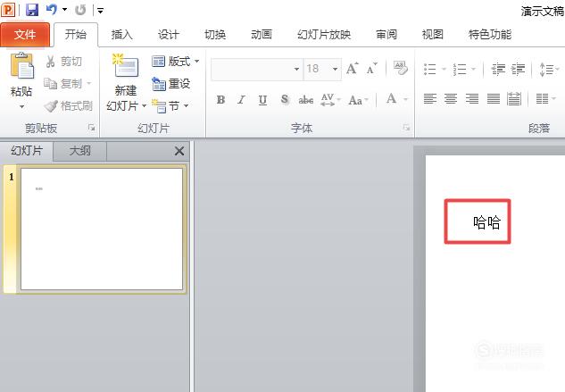565x392 pixels.
Task: Open the 视图 ribbon tab
Action: (432, 35)
